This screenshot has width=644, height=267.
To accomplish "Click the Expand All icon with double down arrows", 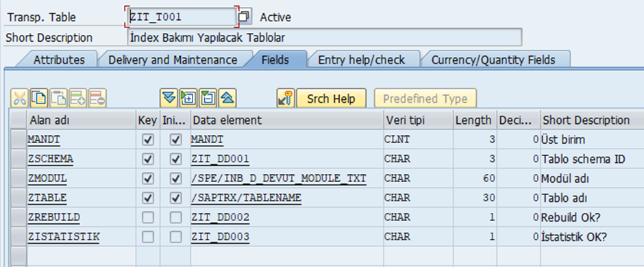I will point(169,99).
